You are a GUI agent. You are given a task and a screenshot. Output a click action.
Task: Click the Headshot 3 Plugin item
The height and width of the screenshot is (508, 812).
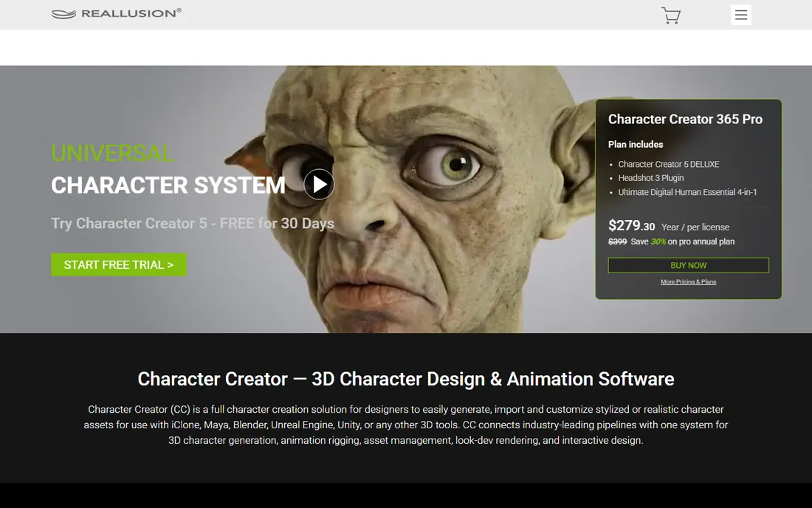(651, 178)
